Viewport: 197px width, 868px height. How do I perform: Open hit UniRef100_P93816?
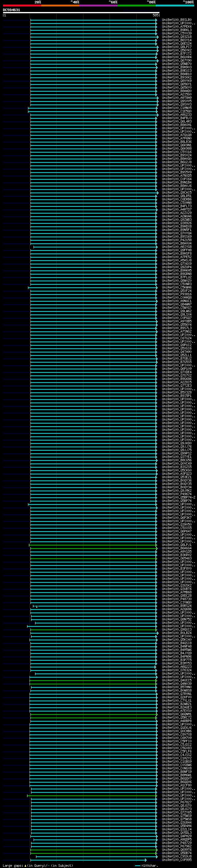(176, 294)
